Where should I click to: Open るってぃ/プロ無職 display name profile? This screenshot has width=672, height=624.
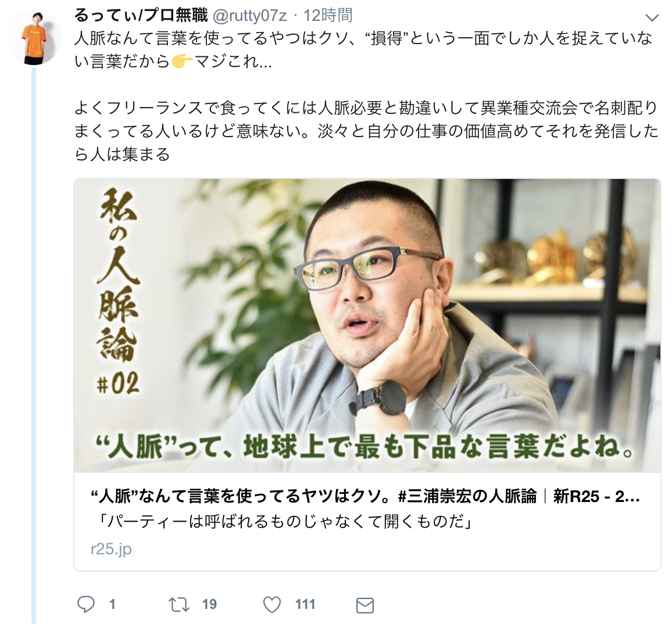(x=141, y=16)
